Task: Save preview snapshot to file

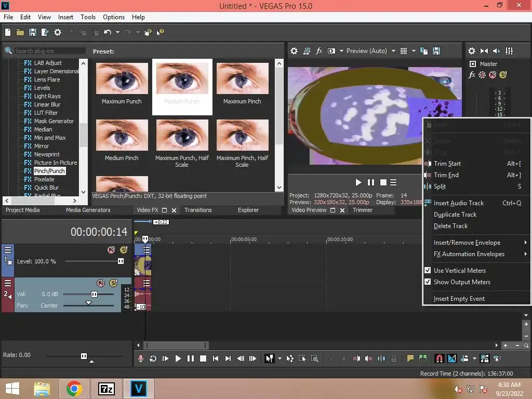Action: (436, 51)
